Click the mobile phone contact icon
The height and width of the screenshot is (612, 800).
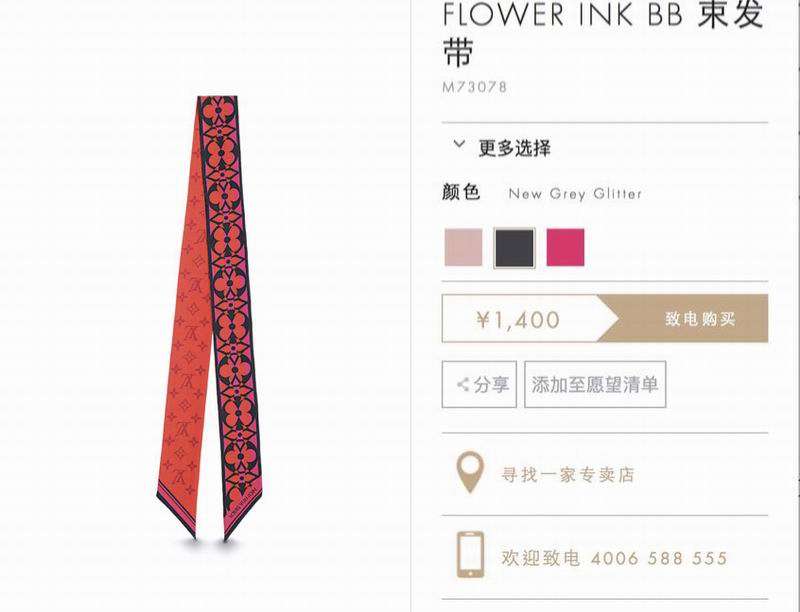tap(470, 554)
